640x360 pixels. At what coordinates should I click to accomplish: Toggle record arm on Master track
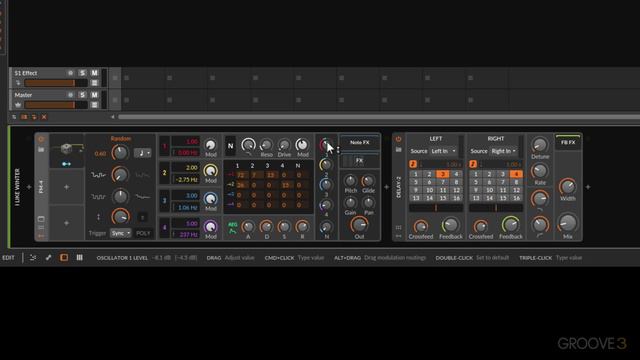tap(70, 95)
